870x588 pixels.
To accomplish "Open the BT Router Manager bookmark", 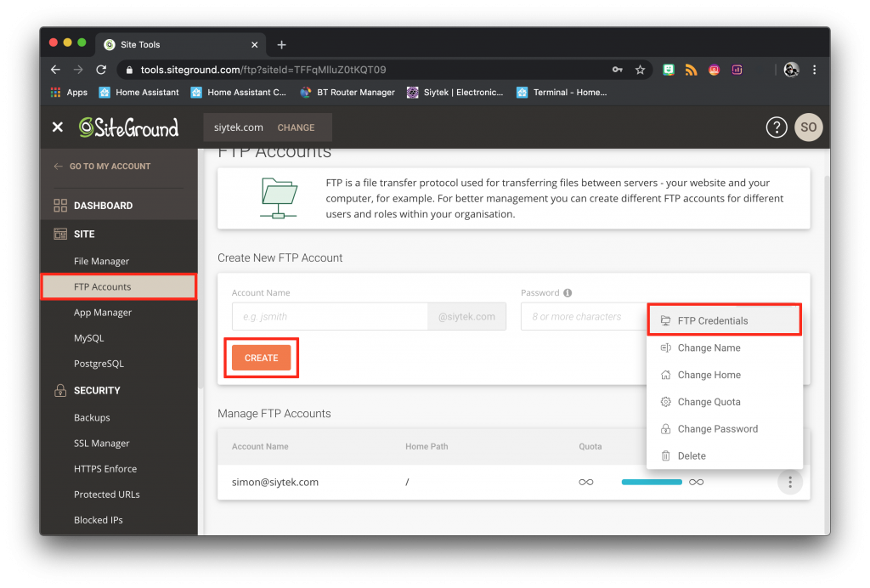I will (347, 93).
